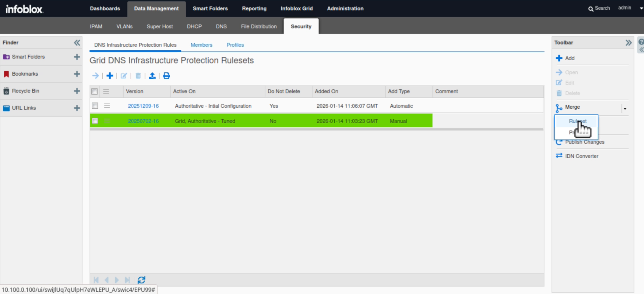The height and width of the screenshot is (294, 644).
Task: Open the VLANs sub-tab
Action: pos(124,26)
